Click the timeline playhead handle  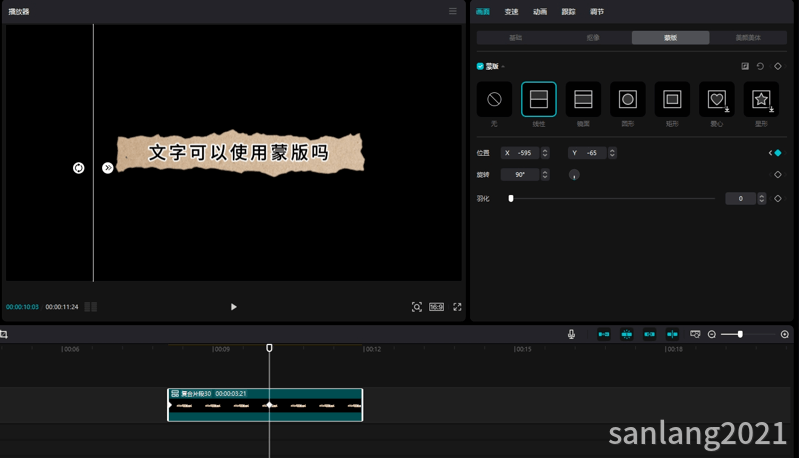click(269, 348)
